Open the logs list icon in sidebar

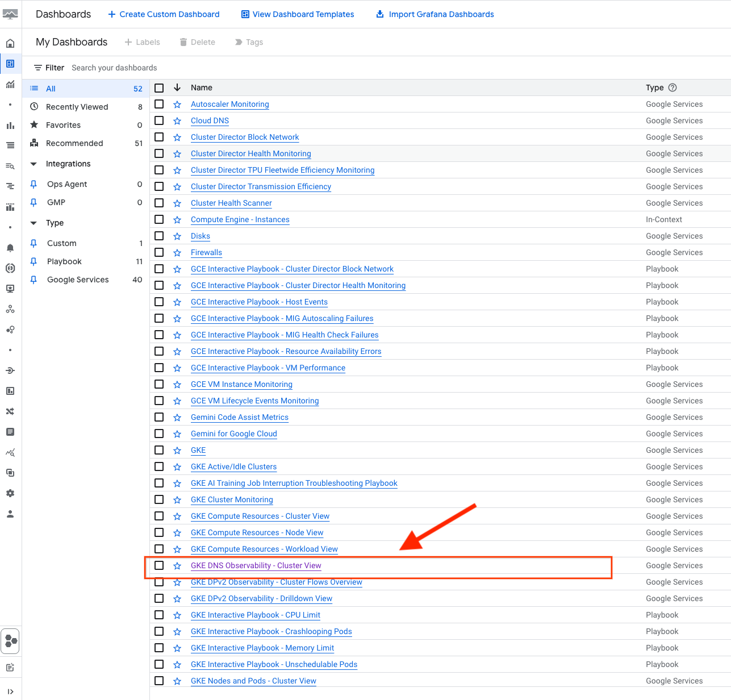tap(10, 145)
